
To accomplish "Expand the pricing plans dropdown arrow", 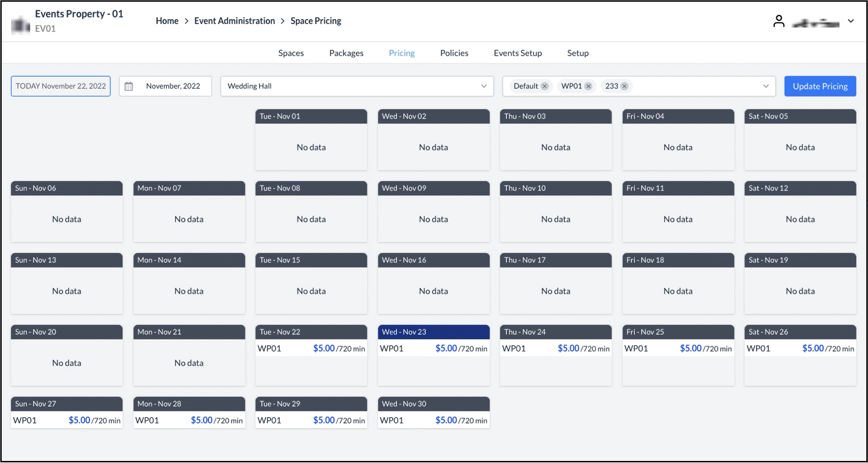I will coord(766,86).
